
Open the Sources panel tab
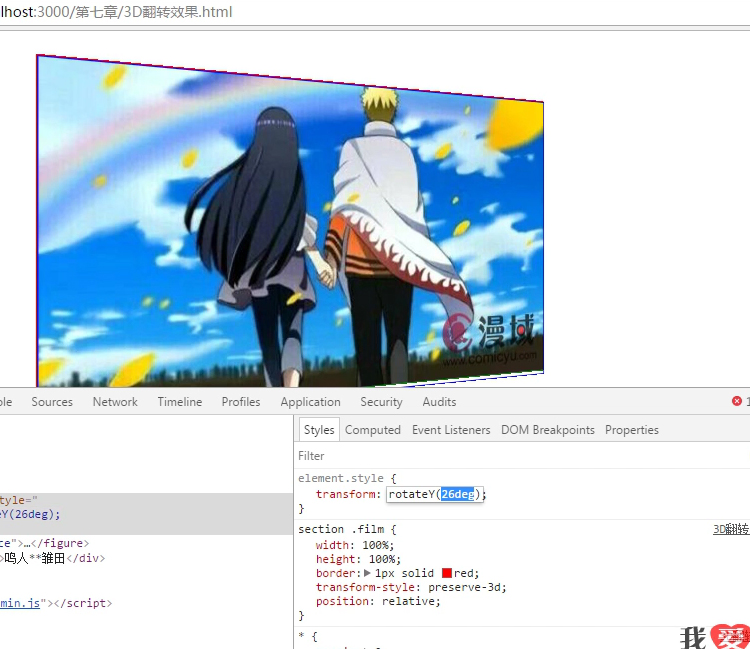(x=52, y=402)
